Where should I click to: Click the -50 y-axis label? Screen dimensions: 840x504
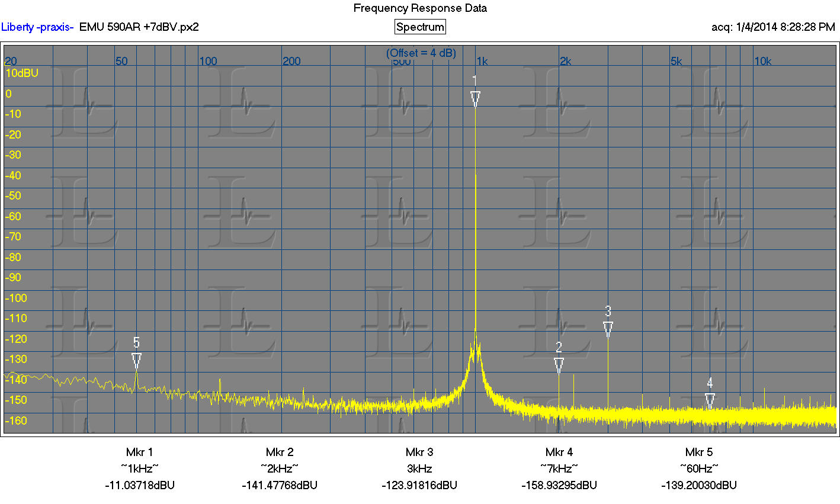click(x=13, y=196)
